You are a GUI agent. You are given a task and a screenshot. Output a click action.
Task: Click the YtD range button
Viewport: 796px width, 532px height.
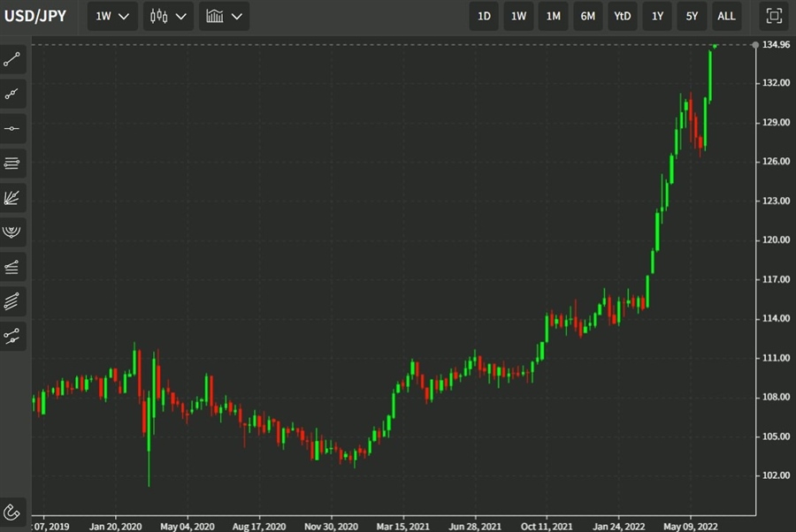[x=623, y=16]
